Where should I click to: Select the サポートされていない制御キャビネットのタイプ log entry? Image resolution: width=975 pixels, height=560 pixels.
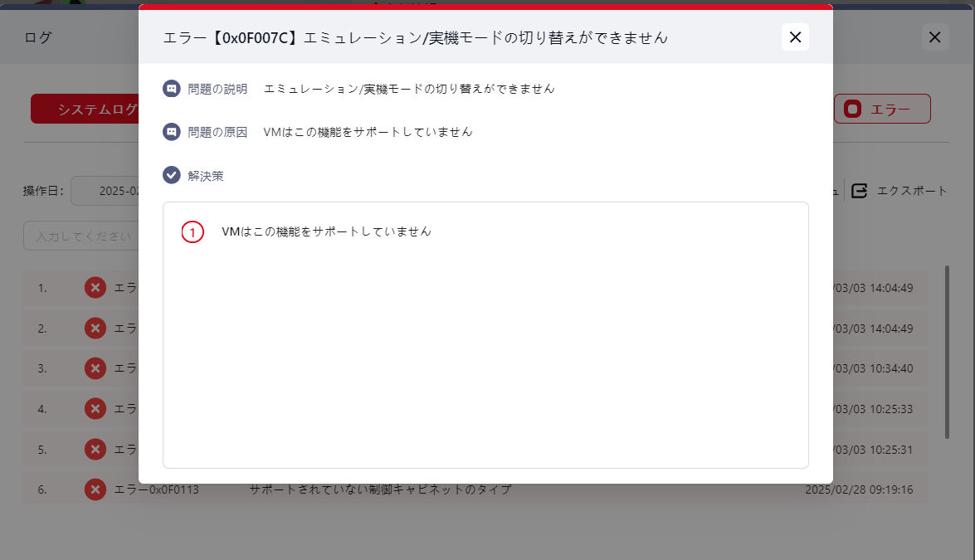[x=380, y=489]
